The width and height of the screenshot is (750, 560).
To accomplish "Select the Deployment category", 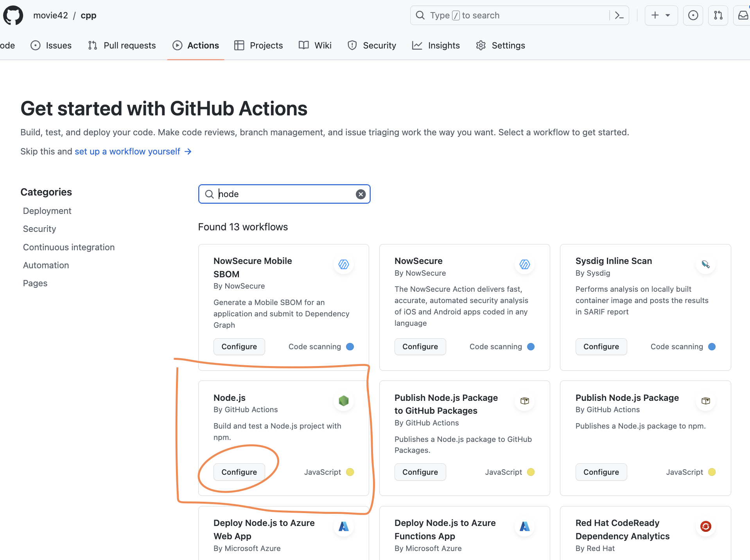I will coord(47,211).
